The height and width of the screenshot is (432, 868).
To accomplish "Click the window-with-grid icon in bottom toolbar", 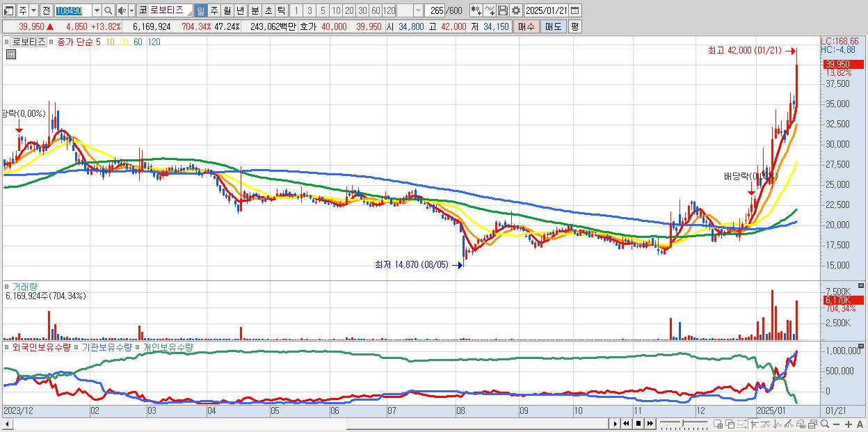I will pyautogui.click(x=718, y=424).
